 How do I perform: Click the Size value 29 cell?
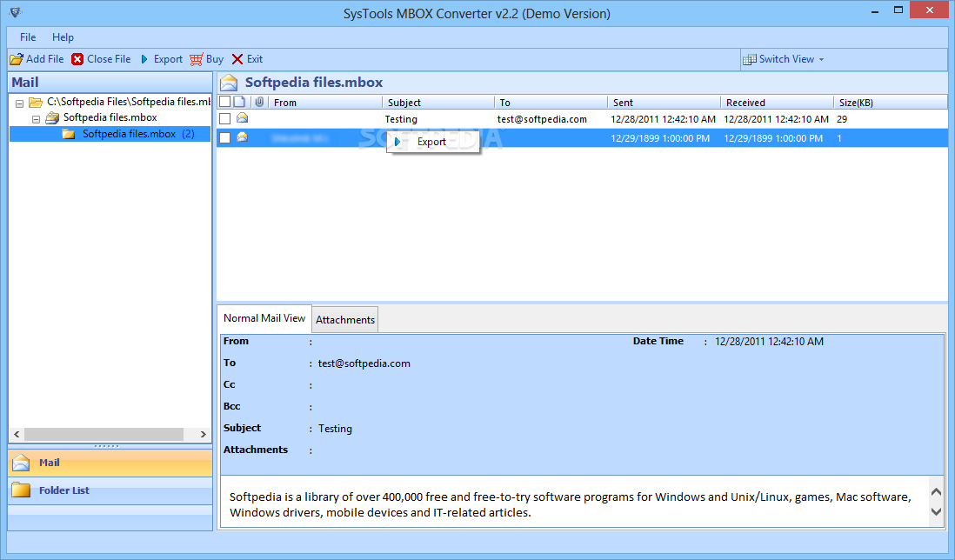pyautogui.click(x=842, y=119)
